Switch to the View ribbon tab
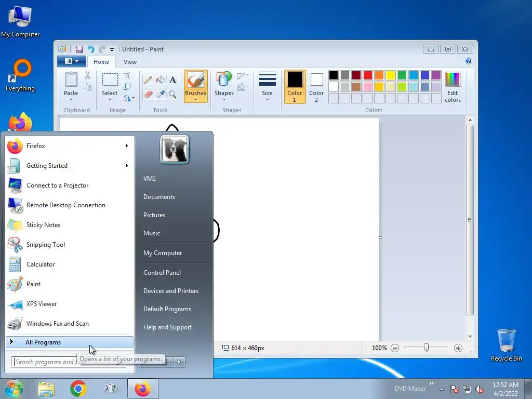The height and width of the screenshot is (399, 532). pyautogui.click(x=130, y=62)
